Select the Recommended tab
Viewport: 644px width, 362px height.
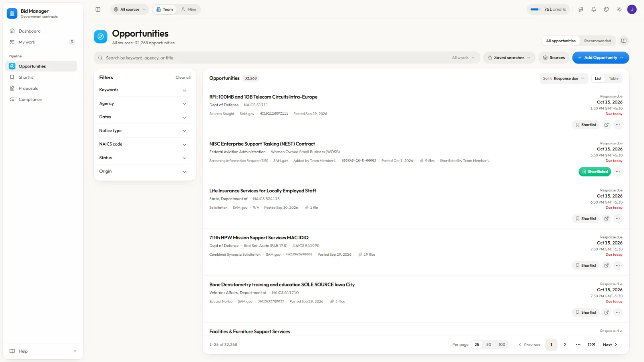tap(597, 41)
